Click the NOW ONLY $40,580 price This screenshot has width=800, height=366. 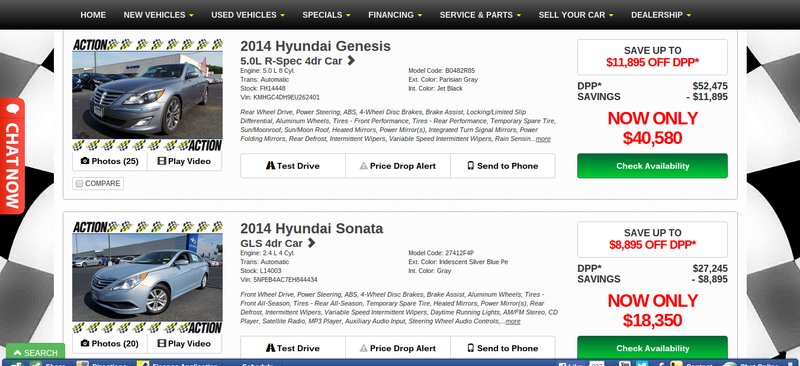[653, 128]
